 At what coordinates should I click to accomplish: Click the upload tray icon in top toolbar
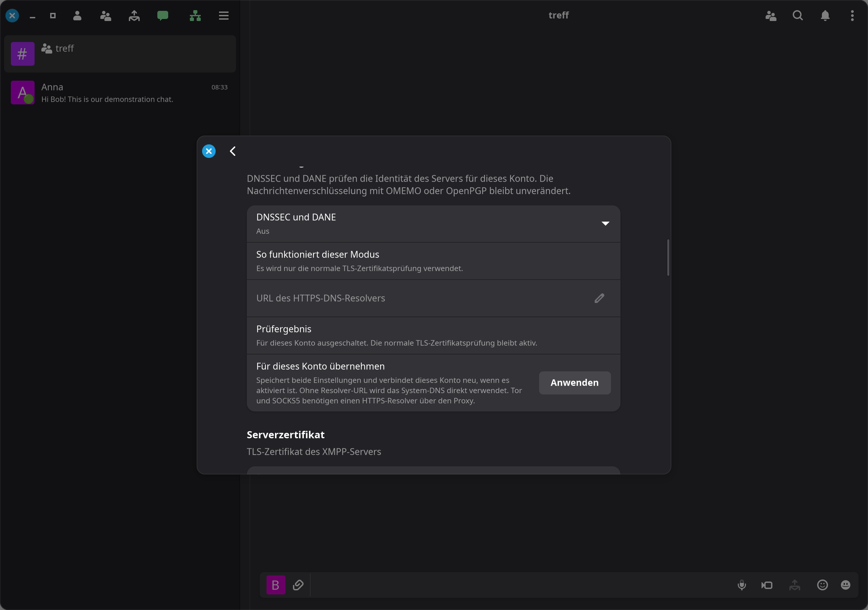pyautogui.click(x=134, y=16)
